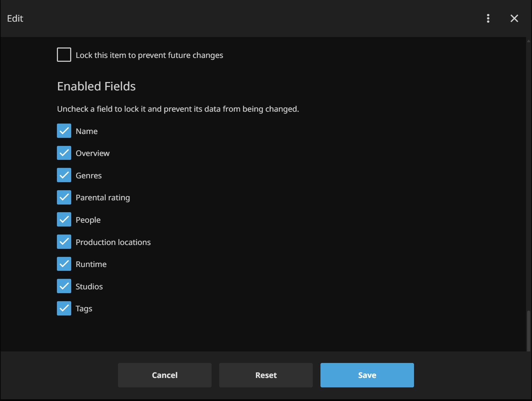Enable the lock this item checkbox

tap(64, 55)
